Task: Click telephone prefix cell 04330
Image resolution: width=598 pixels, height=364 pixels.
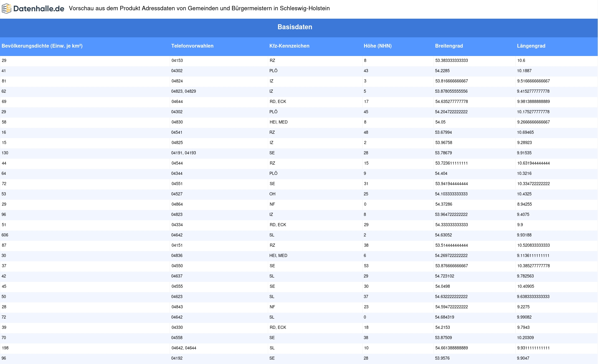Action: (x=177, y=328)
